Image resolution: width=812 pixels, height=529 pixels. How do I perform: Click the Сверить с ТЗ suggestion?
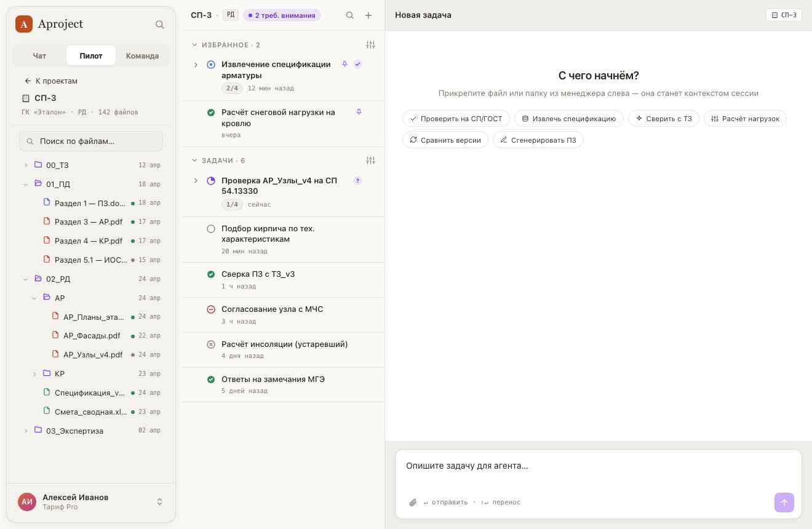click(x=664, y=119)
